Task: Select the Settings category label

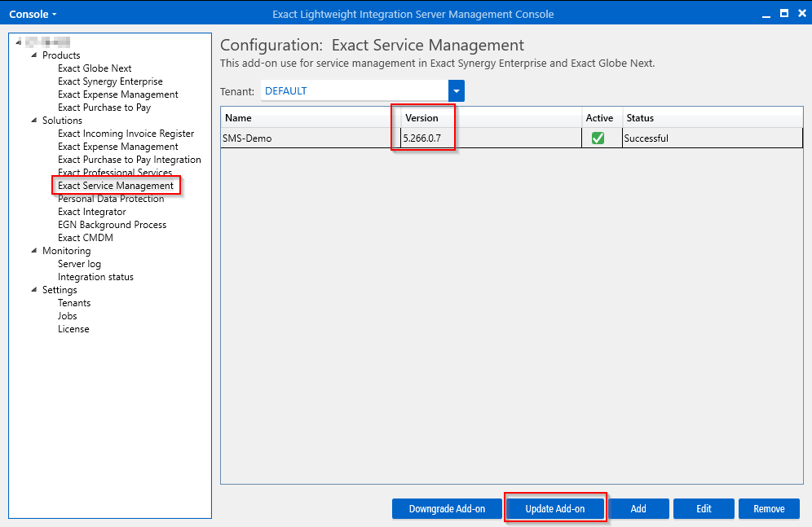Action: tap(60, 290)
